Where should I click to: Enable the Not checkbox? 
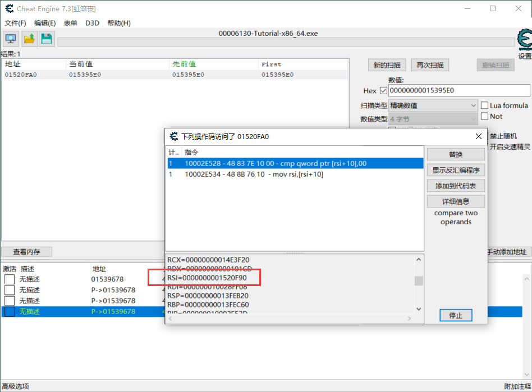coord(484,117)
